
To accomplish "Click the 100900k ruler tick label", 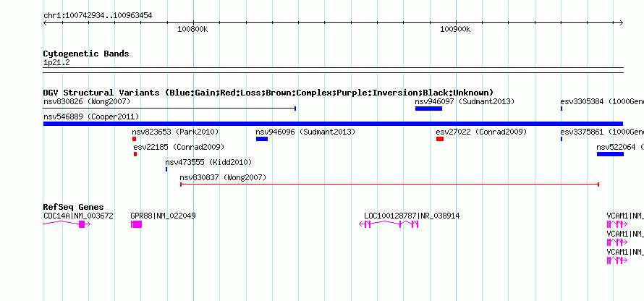I will click(455, 29).
